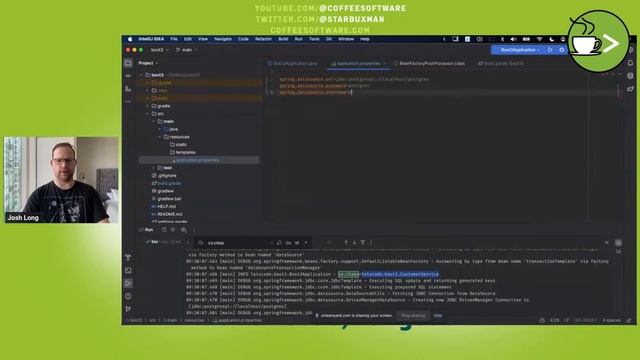Open the Commit tool window icon
Image resolution: width=640 pixels, height=360 pixels.
coord(128,76)
